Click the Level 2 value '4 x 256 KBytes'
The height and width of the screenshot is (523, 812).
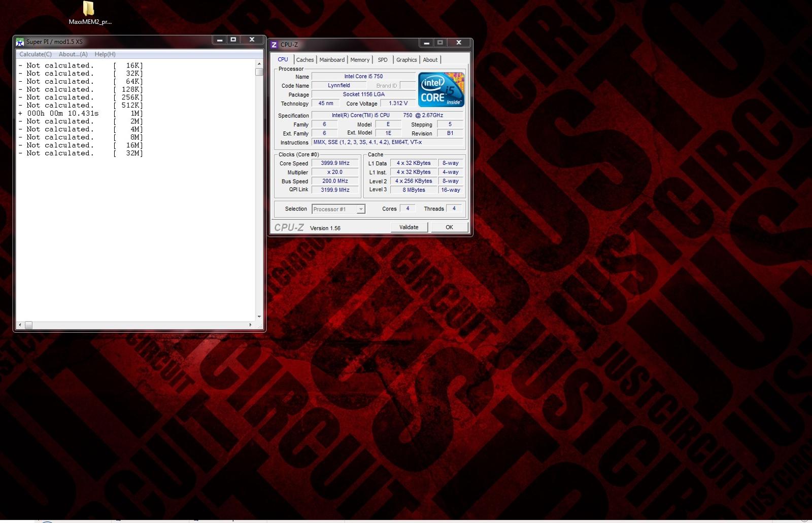click(414, 181)
